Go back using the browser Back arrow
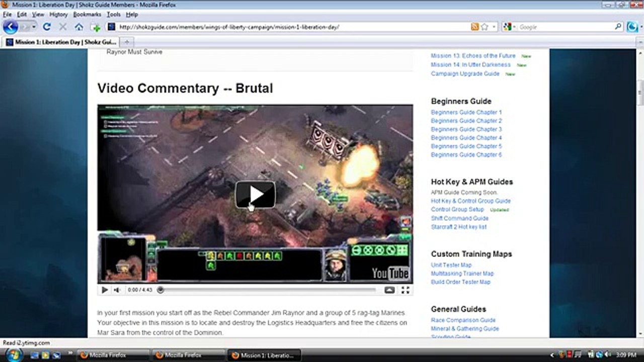This screenshot has width=644, height=362. pyautogui.click(x=11, y=27)
